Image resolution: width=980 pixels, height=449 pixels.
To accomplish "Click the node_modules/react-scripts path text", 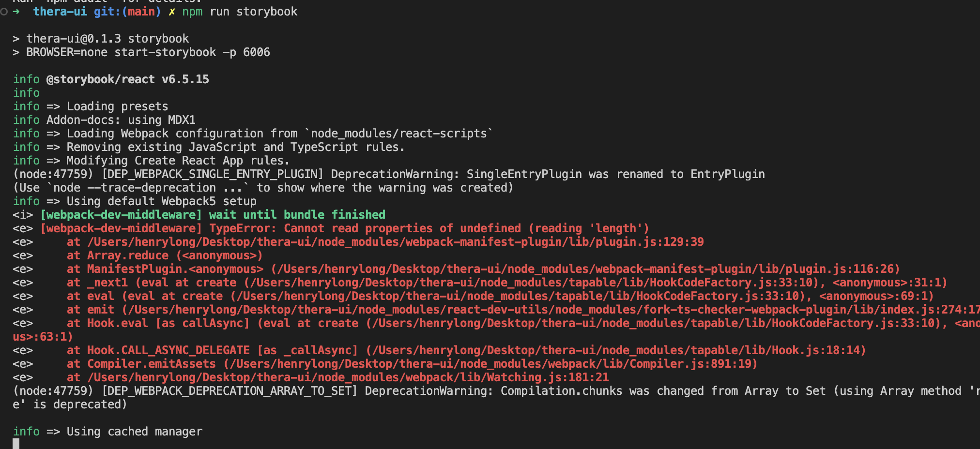I will (x=399, y=134).
